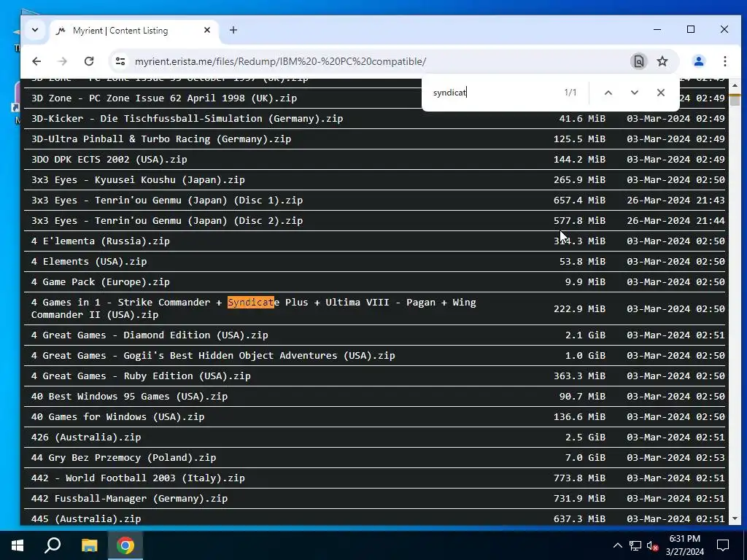This screenshot has width=747, height=560.
Task: Open muted volume tray icon
Action: tap(653, 545)
